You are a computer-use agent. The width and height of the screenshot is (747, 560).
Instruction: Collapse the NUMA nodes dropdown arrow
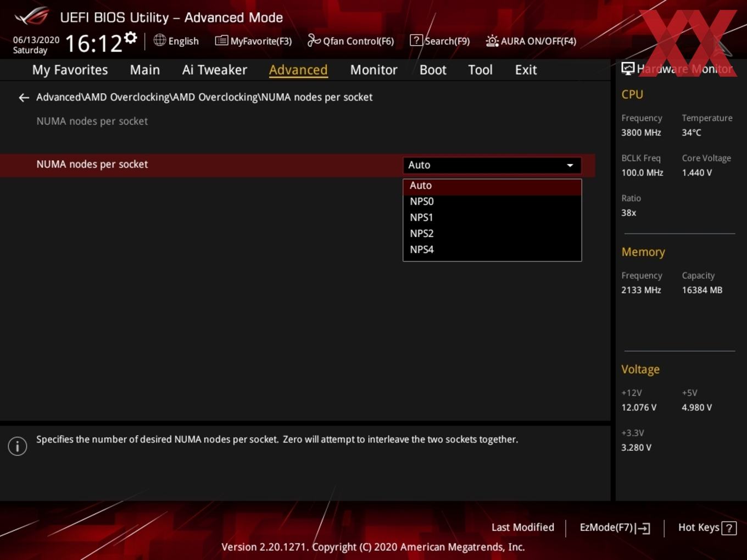570,165
